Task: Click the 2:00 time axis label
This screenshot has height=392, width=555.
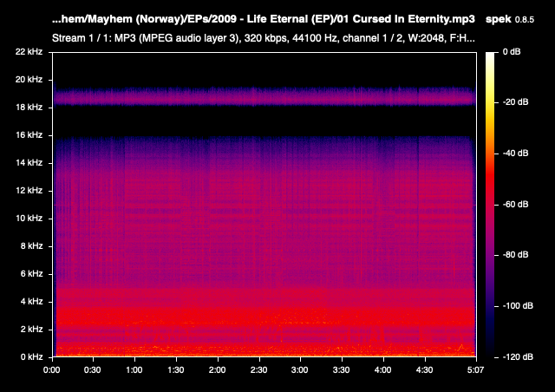Action: [x=217, y=370]
